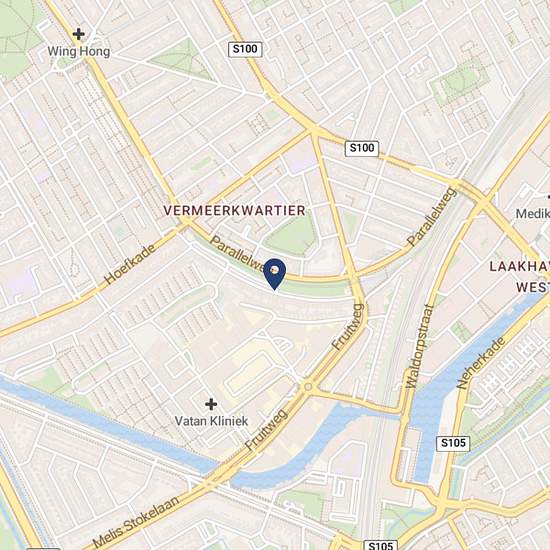Click the Neherkade street label
The height and width of the screenshot is (550, 550).
click(x=481, y=363)
